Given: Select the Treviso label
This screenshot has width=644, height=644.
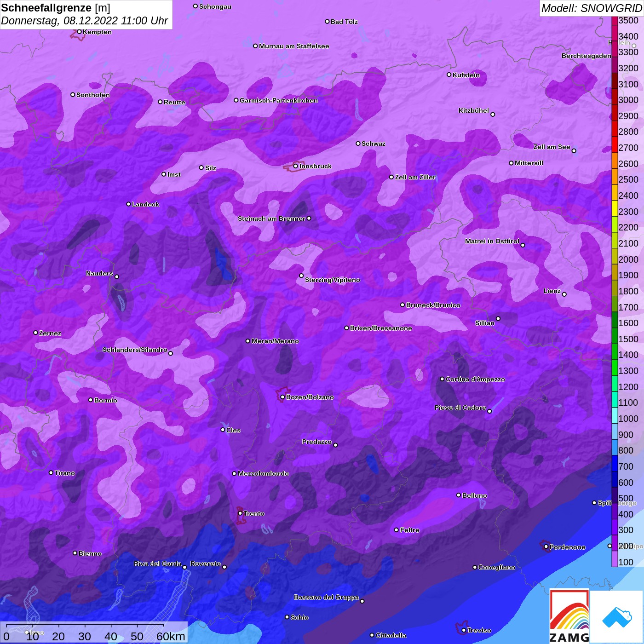Looking at the screenshot, I should (x=479, y=630).
